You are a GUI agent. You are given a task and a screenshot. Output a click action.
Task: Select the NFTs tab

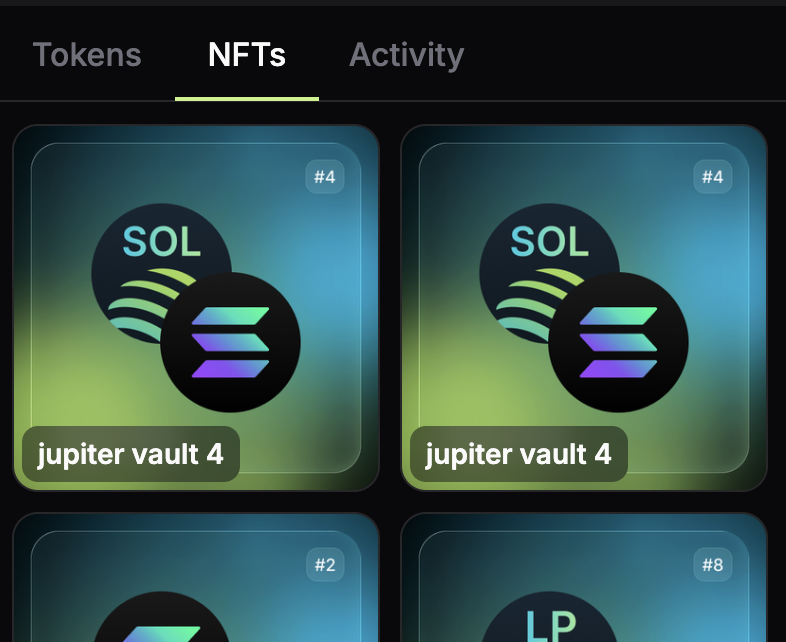coord(247,55)
